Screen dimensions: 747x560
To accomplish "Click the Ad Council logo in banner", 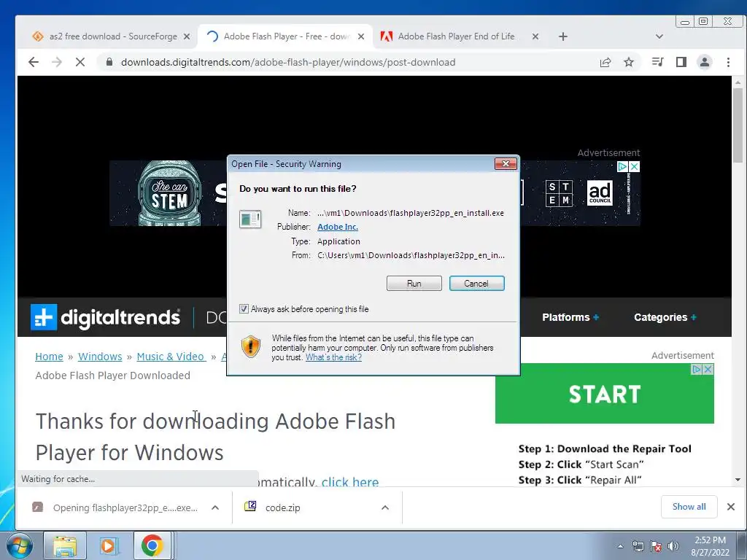I will pos(600,192).
